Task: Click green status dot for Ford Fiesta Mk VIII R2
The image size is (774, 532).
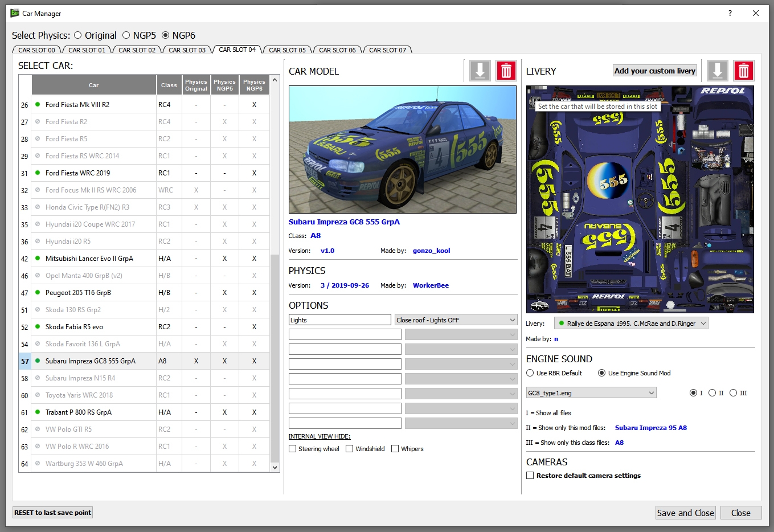Action: point(38,104)
